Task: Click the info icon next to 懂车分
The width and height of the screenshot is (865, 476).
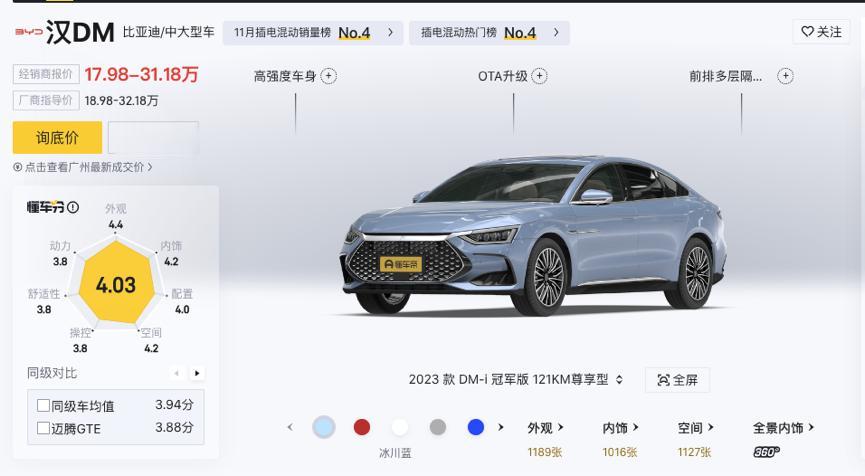Action: click(x=73, y=207)
